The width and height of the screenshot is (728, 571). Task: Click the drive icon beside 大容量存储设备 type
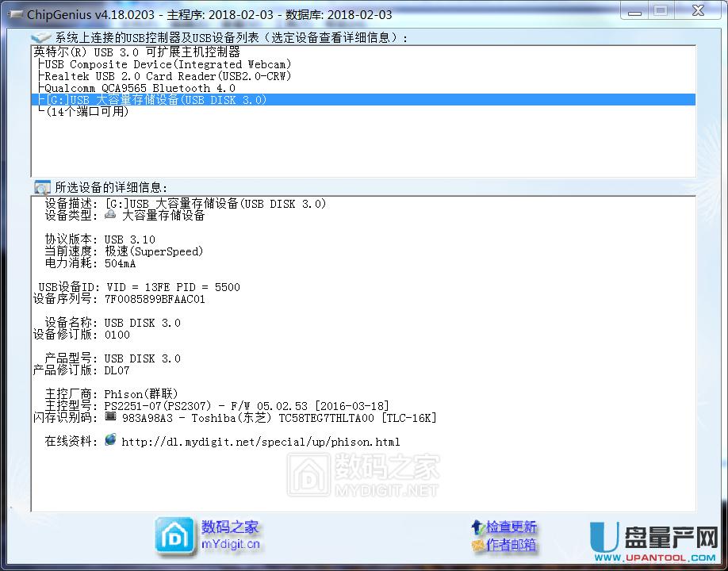click(x=111, y=216)
